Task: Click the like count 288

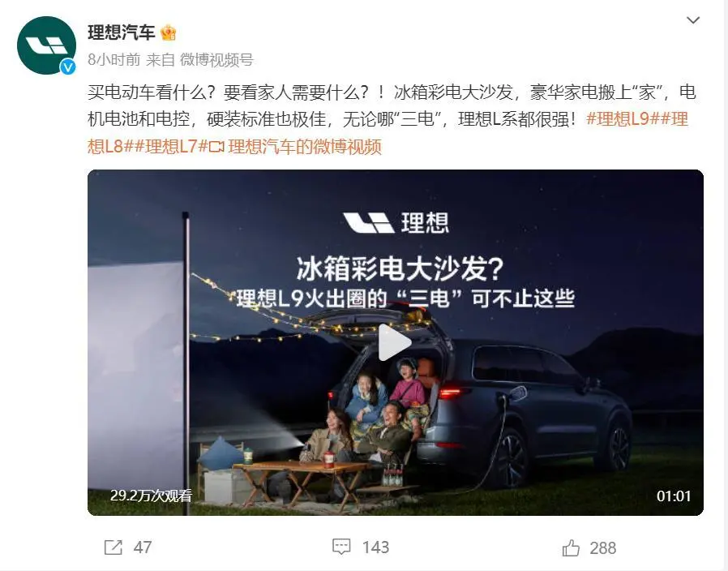Action: pos(602,547)
